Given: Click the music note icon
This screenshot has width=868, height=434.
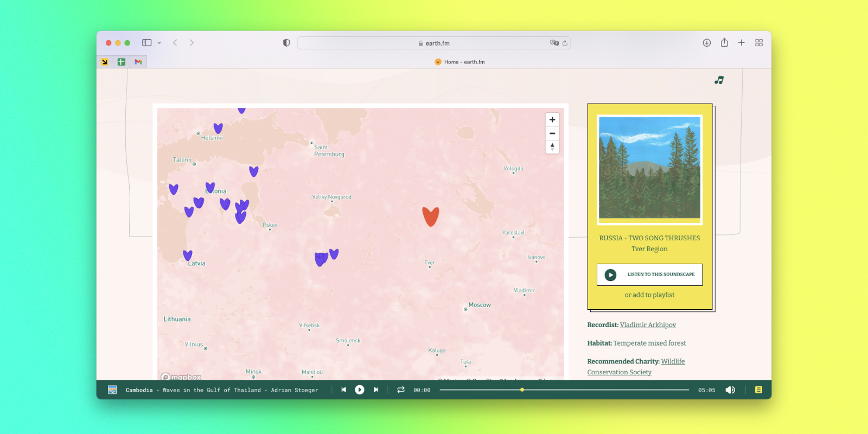Looking at the screenshot, I should (x=719, y=80).
